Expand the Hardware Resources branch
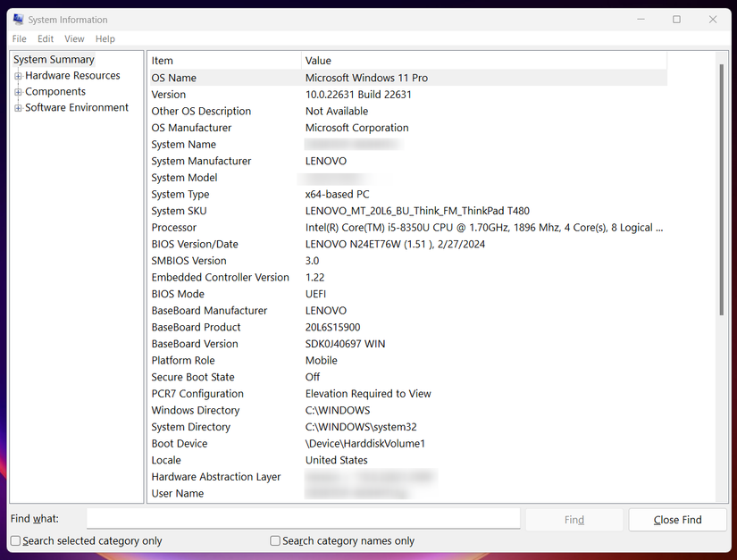Viewport: 737px width, 560px height. 18,76
